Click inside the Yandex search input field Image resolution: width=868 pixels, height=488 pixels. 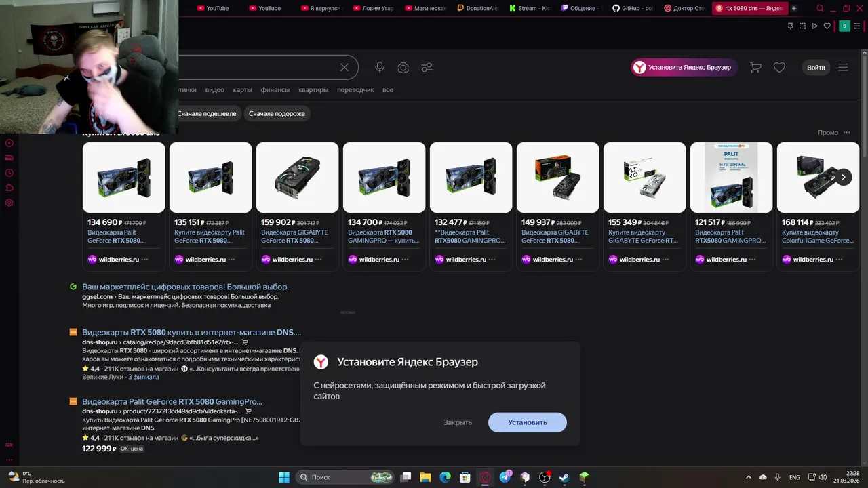(x=258, y=67)
